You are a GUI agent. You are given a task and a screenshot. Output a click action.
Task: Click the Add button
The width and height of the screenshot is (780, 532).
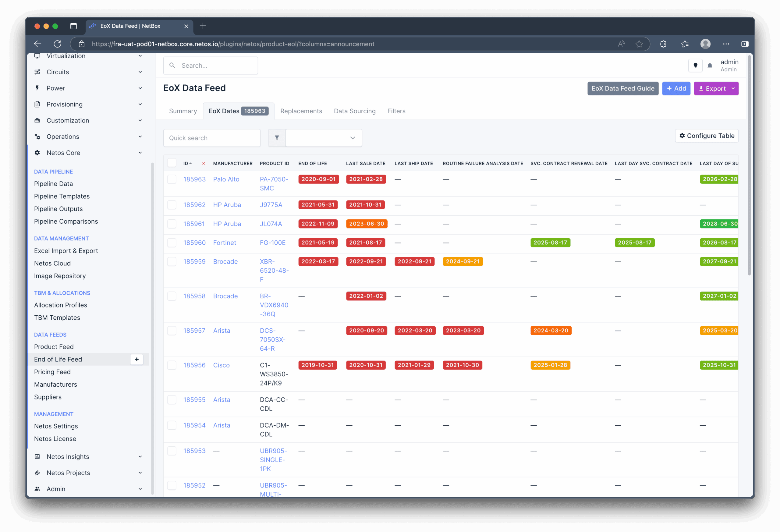676,89
